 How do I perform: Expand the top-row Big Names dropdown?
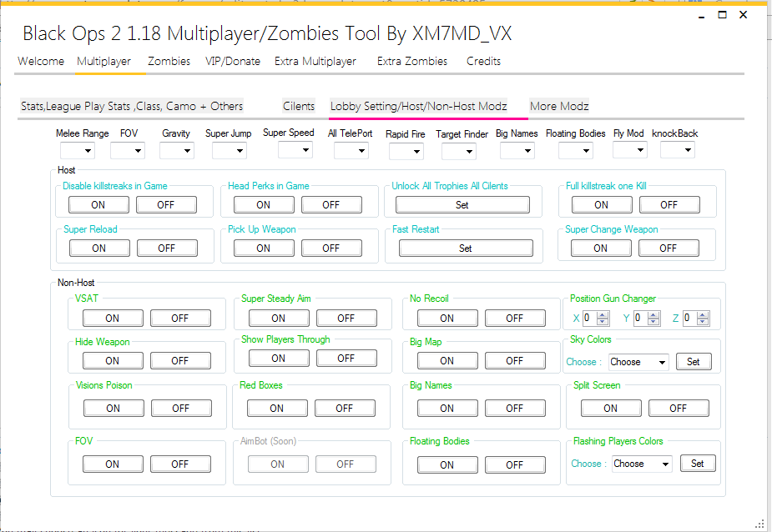point(517,151)
